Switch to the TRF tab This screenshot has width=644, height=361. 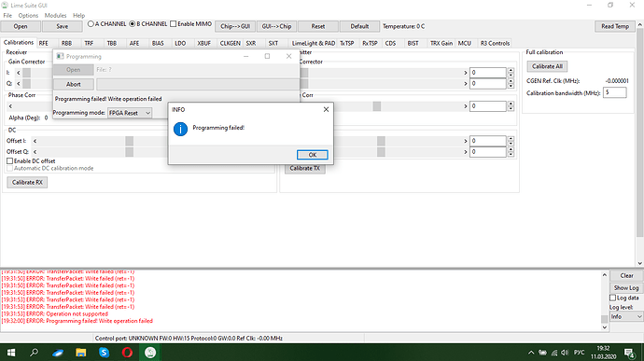pyautogui.click(x=89, y=43)
